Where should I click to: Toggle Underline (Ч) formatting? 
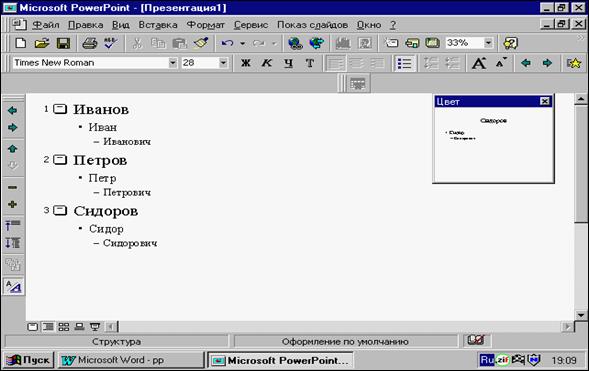pyautogui.click(x=288, y=63)
